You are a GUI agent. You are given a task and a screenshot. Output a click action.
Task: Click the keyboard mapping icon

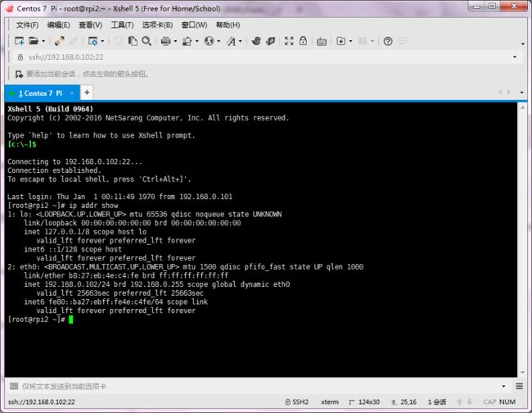point(322,42)
